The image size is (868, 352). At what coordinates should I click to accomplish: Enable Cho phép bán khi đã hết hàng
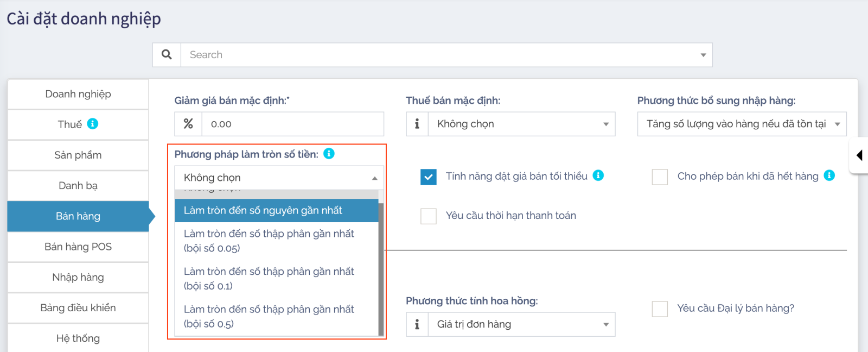(x=660, y=177)
